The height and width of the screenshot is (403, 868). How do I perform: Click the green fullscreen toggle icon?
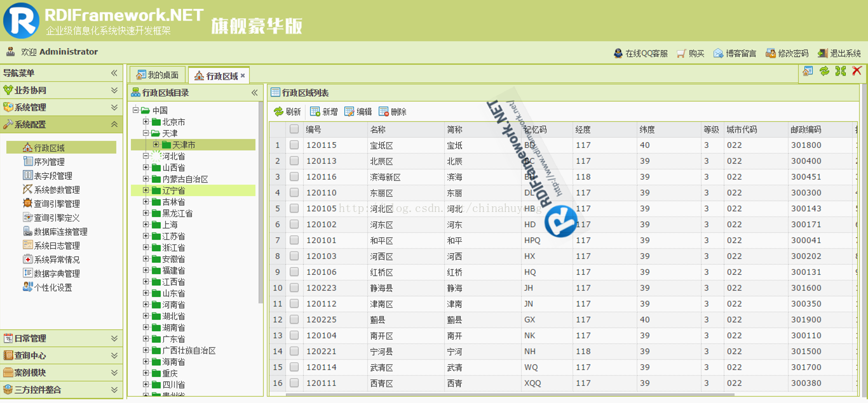coord(841,71)
